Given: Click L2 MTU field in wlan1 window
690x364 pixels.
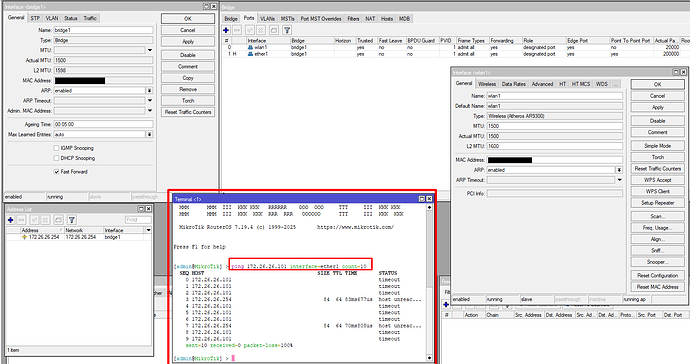Looking at the screenshot, I should [x=554, y=146].
